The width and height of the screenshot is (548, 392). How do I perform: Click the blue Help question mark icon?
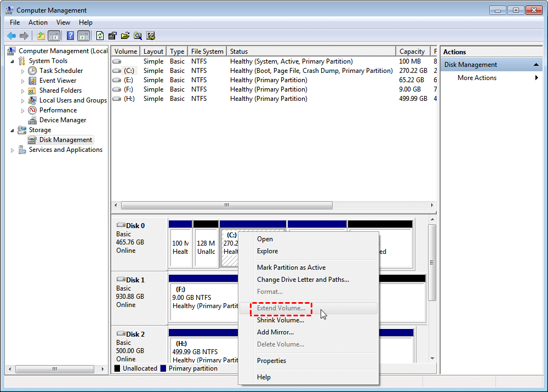[x=70, y=36]
